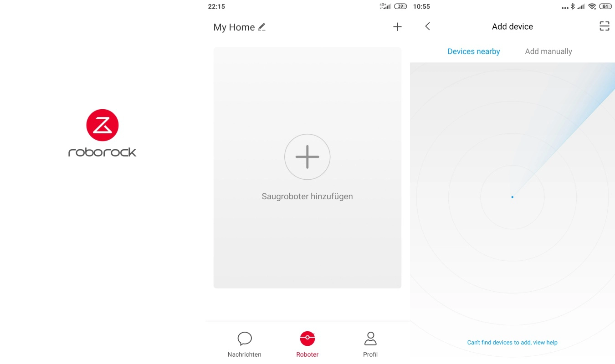The image size is (615, 364).
Task: Tap the large circular plus icon
Action: pyautogui.click(x=307, y=157)
